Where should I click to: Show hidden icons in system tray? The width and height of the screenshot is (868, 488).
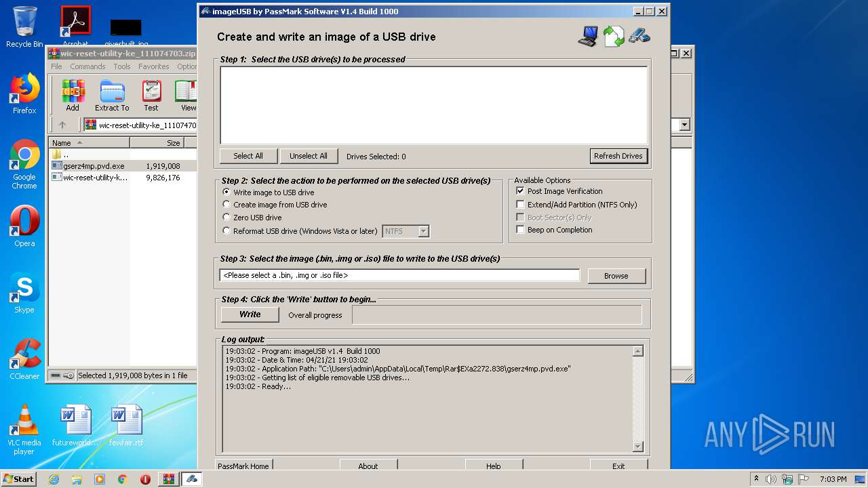[756, 479]
